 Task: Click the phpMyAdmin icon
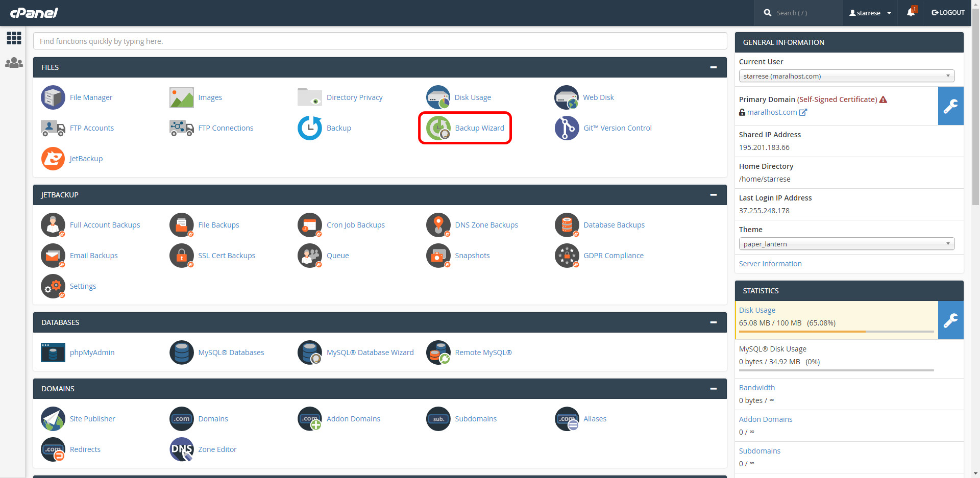click(x=53, y=353)
